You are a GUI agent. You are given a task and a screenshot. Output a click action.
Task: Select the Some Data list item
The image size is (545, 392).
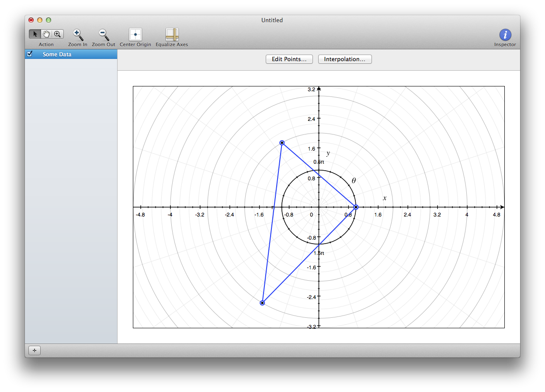click(57, 55)
